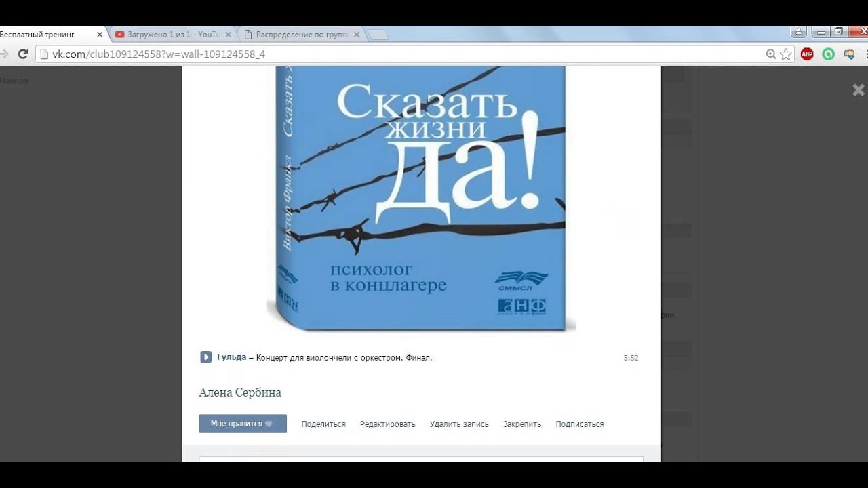This screenshot has height=488, width=868.
Task: Click the zoom magnifier icon in the address bar
Action: point(771,54)
